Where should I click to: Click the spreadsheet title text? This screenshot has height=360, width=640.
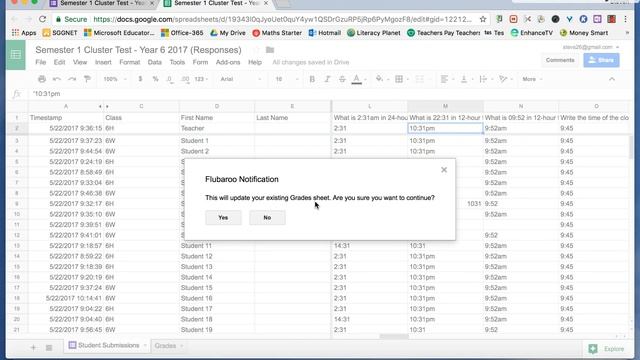tap(138, 50)
